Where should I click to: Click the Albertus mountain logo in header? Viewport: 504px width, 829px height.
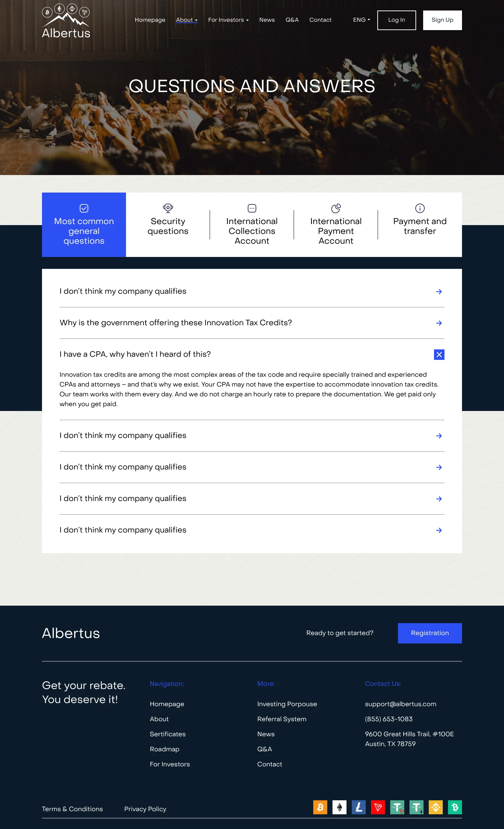pos(66,21)
